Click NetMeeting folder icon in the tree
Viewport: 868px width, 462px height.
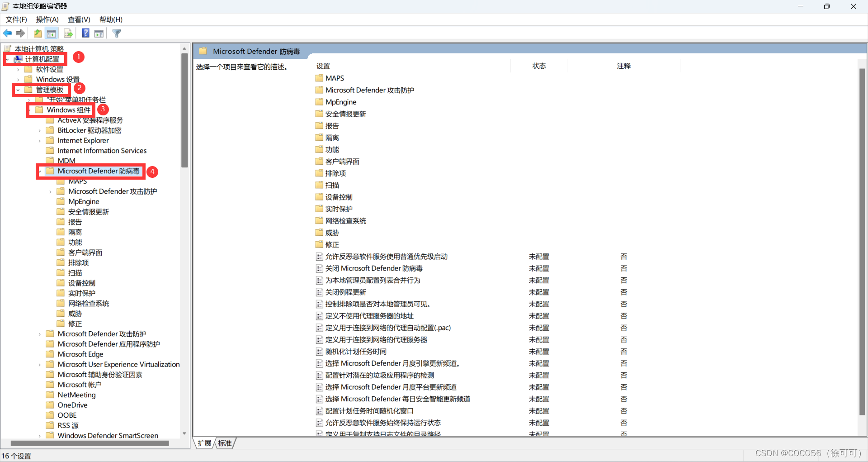(x=50, y=395)
